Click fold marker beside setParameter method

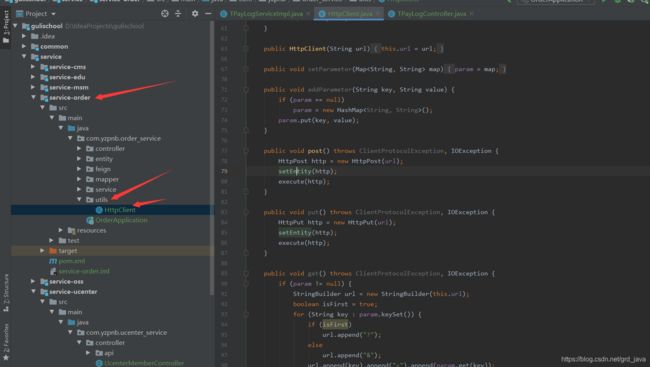pyautogui.click(x=246, y=69)
